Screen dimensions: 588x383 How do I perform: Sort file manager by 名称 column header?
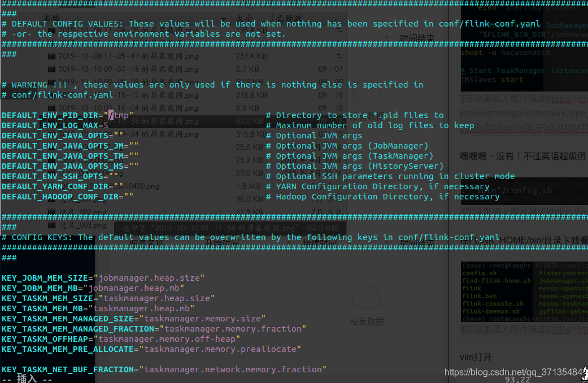tap(52, 19)
